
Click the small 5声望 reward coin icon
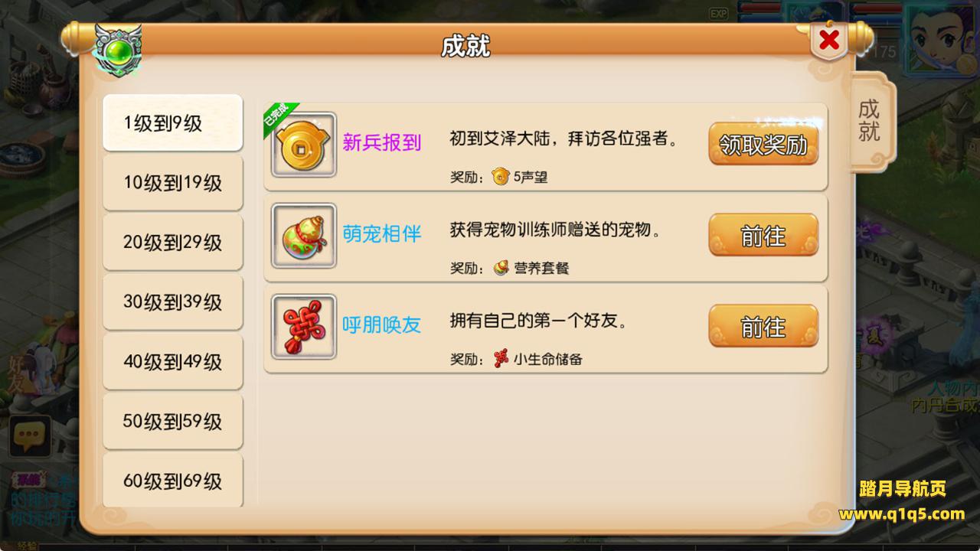(x=501, y=178)
